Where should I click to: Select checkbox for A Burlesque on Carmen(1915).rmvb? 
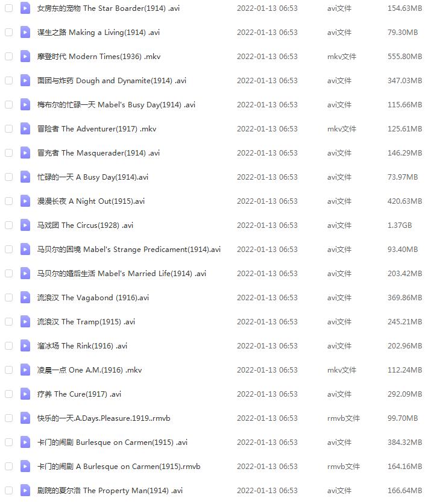pos(9,467)
